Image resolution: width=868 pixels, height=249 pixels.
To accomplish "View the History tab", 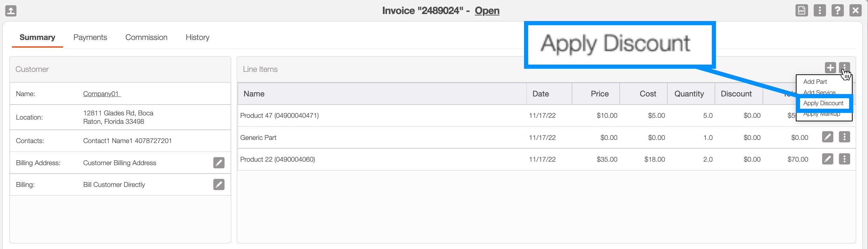I will (197, 38).
